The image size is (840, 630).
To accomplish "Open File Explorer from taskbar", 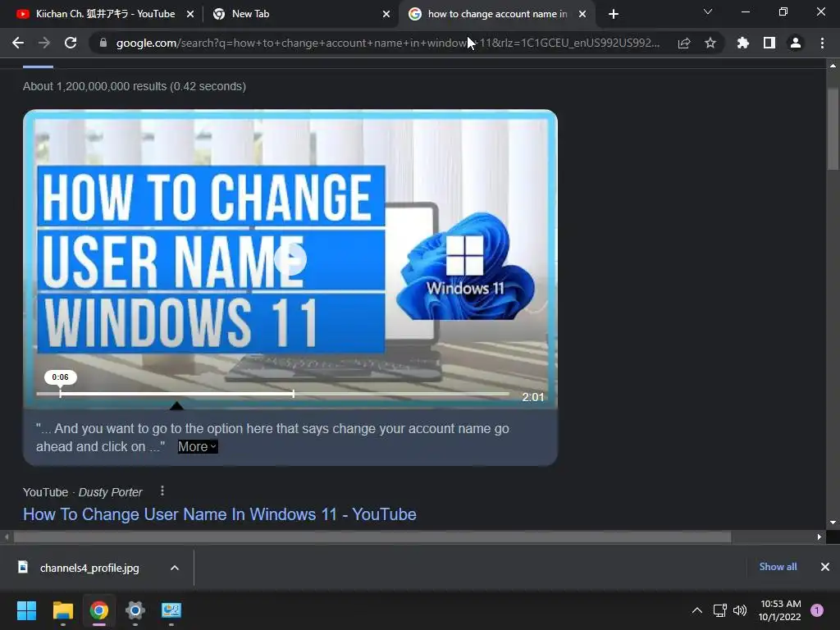I will [62, 610].
